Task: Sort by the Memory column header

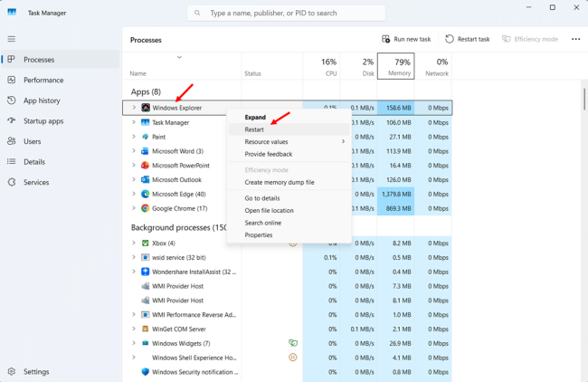Action: pyautogui.click(x=395, y=66)
